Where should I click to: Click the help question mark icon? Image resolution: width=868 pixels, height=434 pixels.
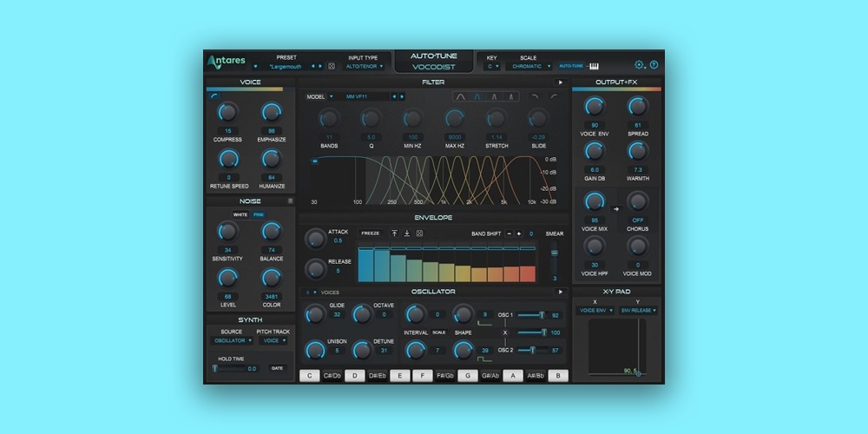tap(654, 64)
